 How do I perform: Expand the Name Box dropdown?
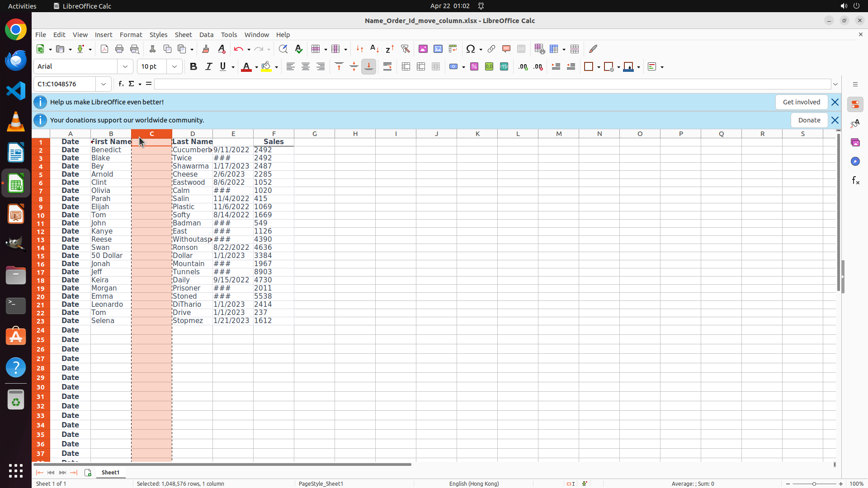[104, 84]
